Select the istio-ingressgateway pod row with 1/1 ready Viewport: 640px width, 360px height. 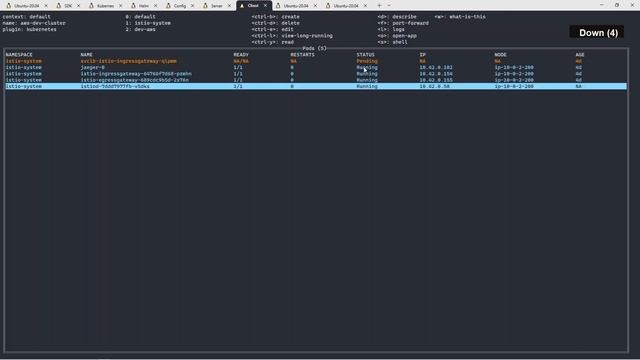[x=316, y=74]
